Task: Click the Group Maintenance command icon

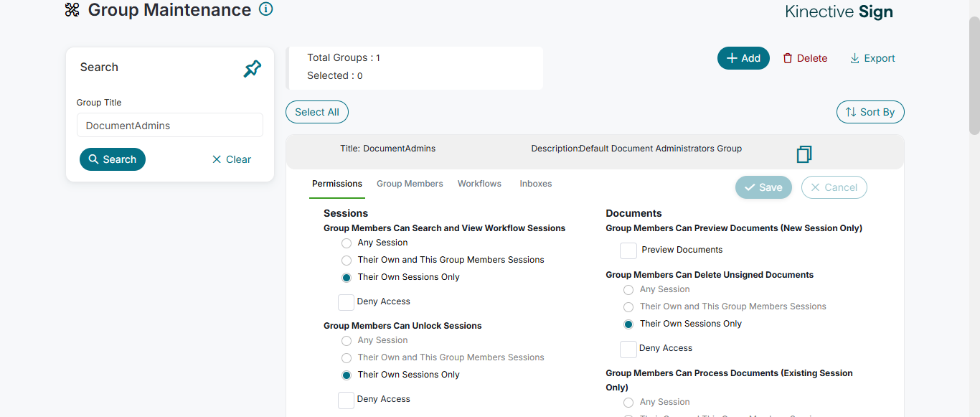Action: coord(72,10)
